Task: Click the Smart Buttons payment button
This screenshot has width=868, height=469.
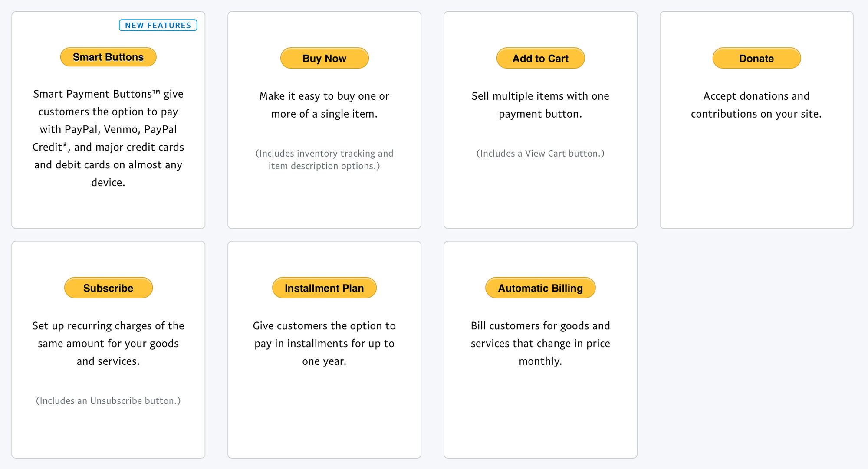Action: 108,56
